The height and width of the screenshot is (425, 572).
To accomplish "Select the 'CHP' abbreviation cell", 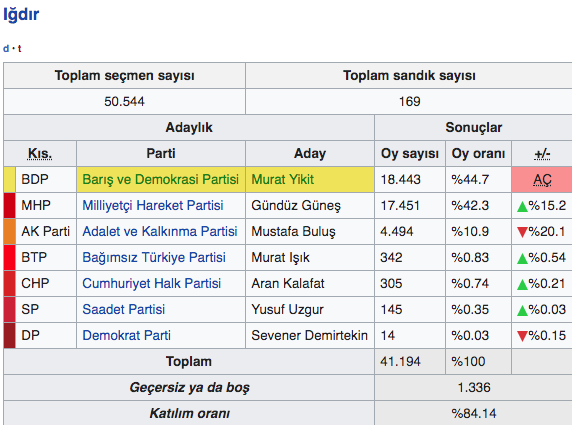I will 46,283.
